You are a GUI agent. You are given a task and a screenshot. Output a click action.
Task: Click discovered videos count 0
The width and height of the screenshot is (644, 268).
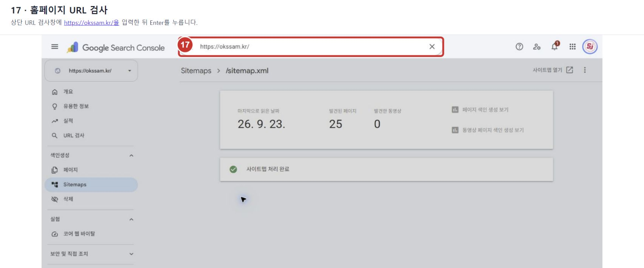tap(377, 124)
